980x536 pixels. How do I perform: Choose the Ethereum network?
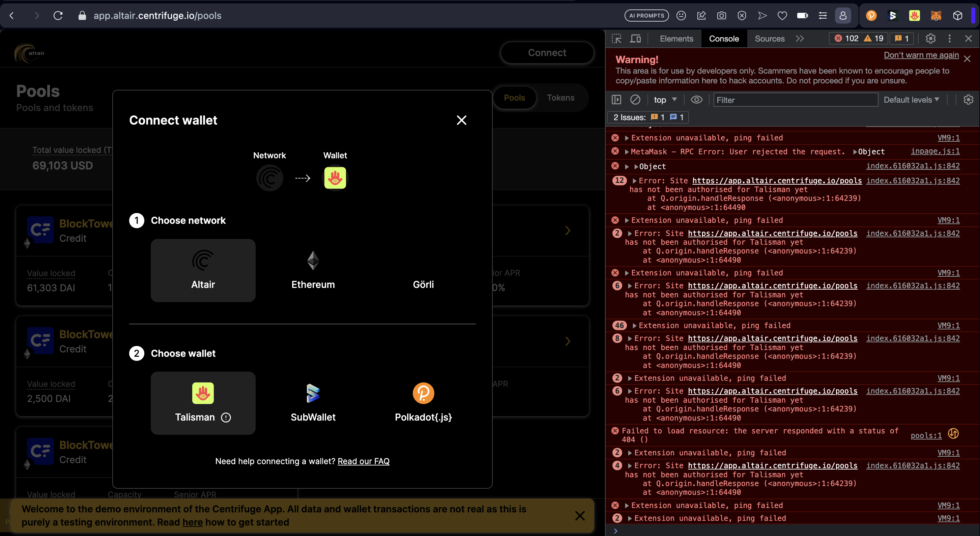[313, 270]
